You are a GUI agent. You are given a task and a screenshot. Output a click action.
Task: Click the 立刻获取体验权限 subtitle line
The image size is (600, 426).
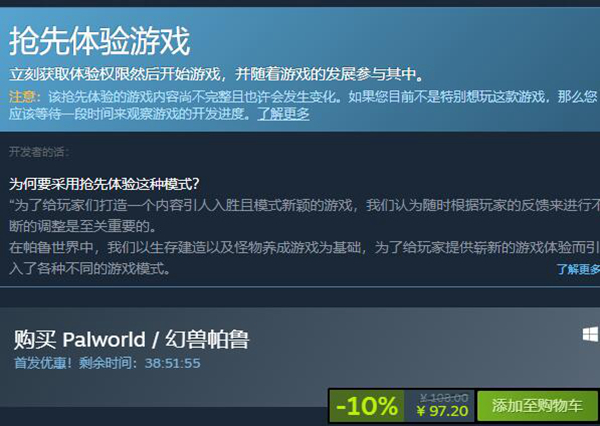click(217, 74)
